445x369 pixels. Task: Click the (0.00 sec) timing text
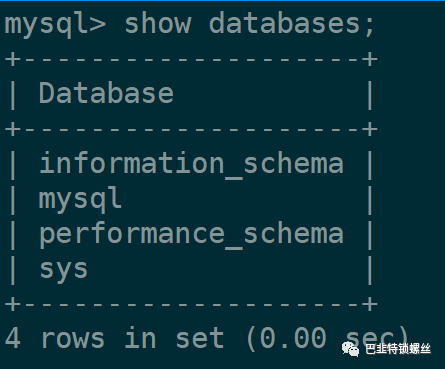(328, 338)
